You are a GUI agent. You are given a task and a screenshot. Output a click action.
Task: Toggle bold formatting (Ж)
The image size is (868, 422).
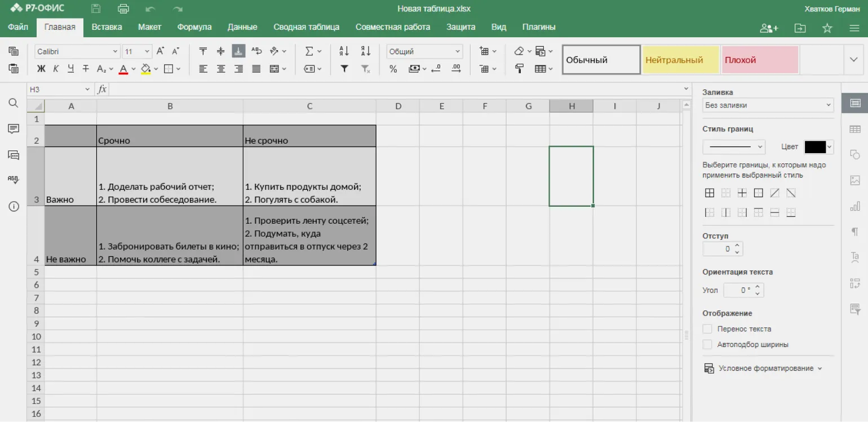coord(41,69)
